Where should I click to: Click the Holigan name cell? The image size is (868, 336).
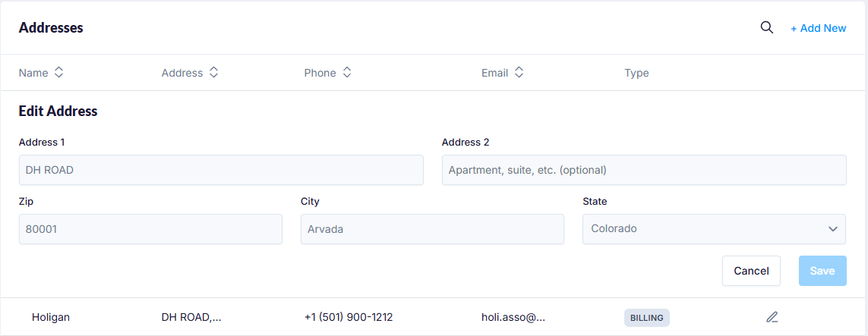51,317
